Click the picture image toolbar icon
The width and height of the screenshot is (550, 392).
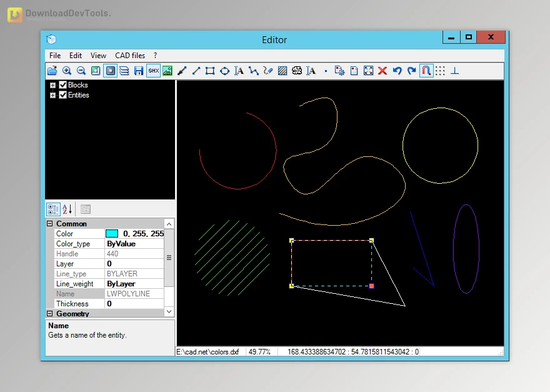167,71
